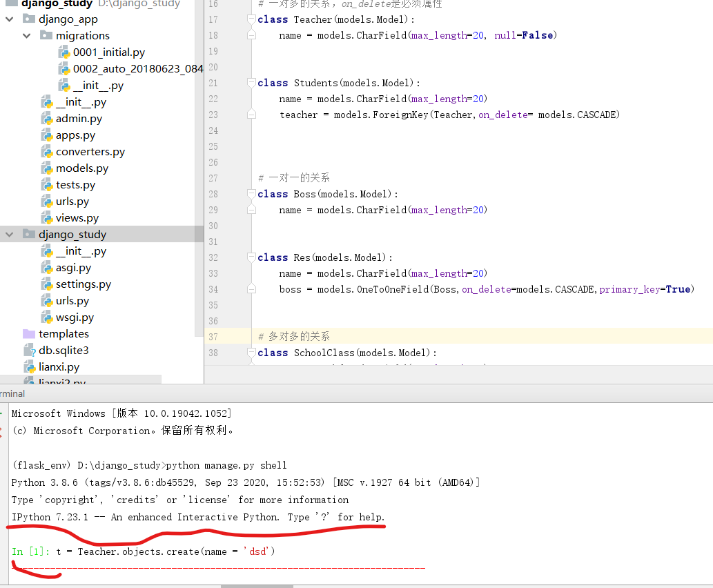Click the terminal horizontal scrollbar
This screenshot has width=713, height=588.
tap(257, 586)
